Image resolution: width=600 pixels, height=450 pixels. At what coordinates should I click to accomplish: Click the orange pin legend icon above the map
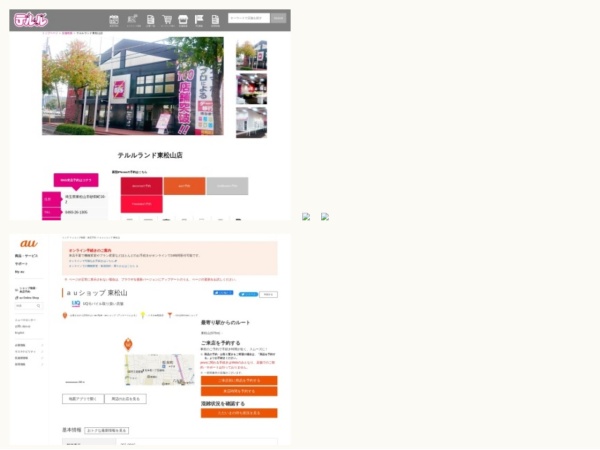65,315
